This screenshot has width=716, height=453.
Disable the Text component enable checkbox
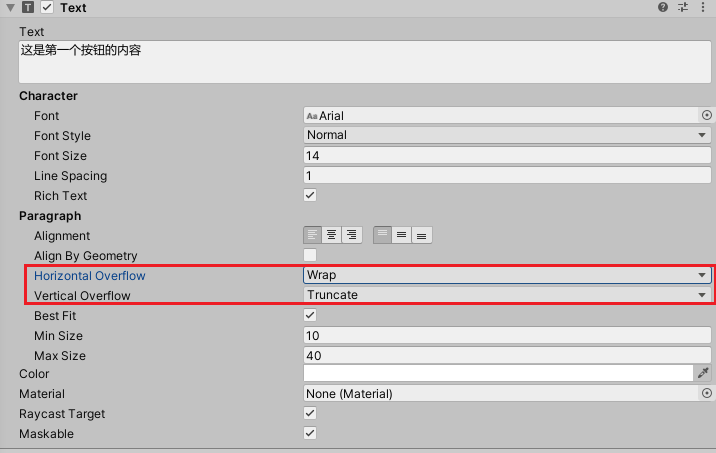(x=47, y=7)
